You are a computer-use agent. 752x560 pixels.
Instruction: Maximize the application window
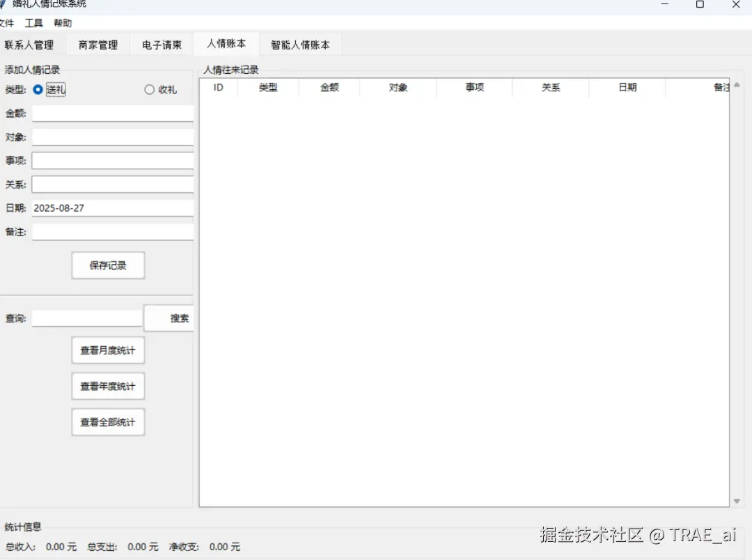[x=700, y=4]
